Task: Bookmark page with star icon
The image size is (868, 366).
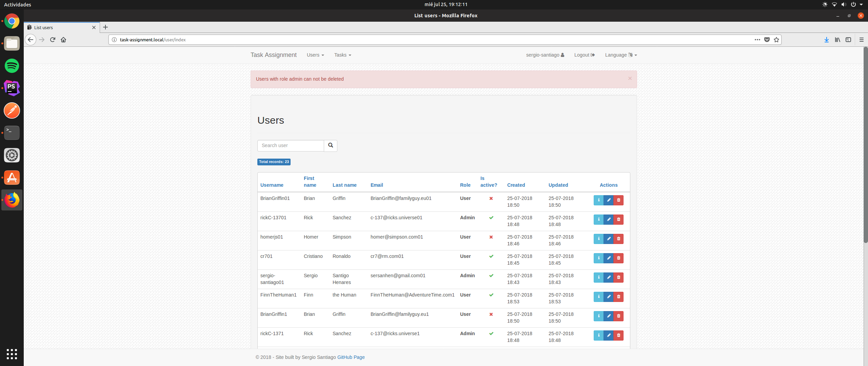Action: click(x=776, y=40)
